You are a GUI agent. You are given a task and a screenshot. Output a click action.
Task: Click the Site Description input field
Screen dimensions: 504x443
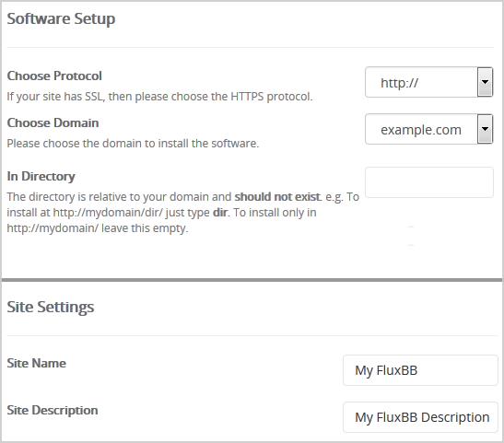click(x=420, y=417)
